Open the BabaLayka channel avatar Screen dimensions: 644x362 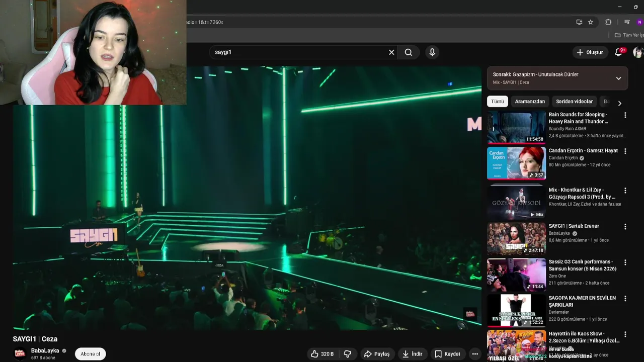(20, 354)
